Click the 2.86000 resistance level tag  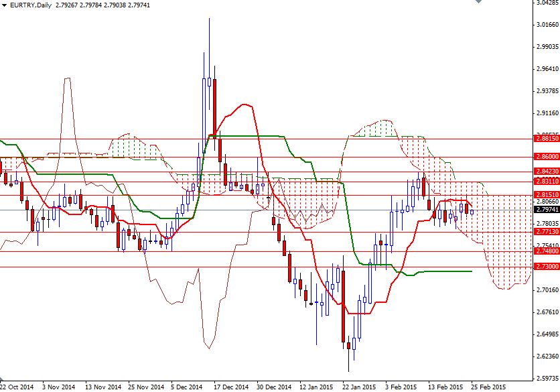click(x=545, y=157)
